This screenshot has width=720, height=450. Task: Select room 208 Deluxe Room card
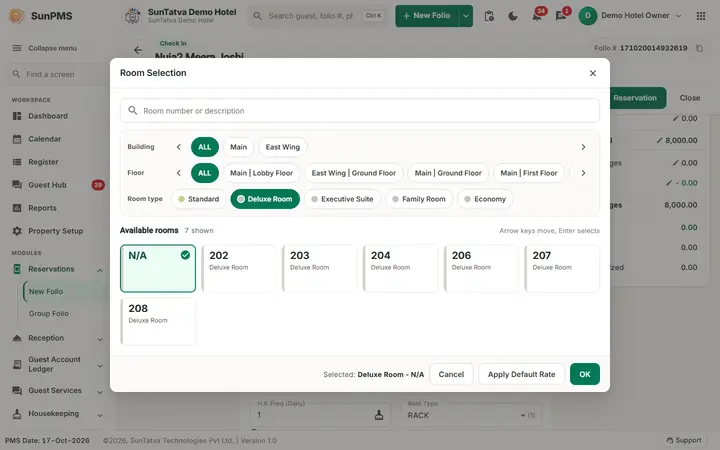point(158,321)
